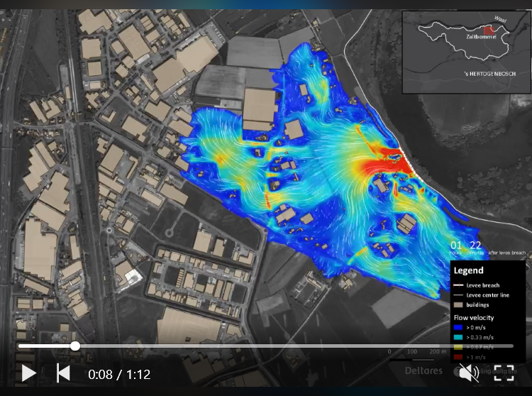Screen dimensions: 532x396
Task: Click the progress bar scrubber handle
Action: click(x=75, y=346)
